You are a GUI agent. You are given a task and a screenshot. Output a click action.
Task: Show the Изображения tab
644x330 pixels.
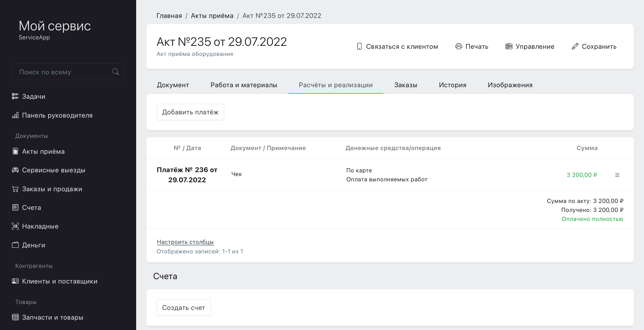point(510,85)
